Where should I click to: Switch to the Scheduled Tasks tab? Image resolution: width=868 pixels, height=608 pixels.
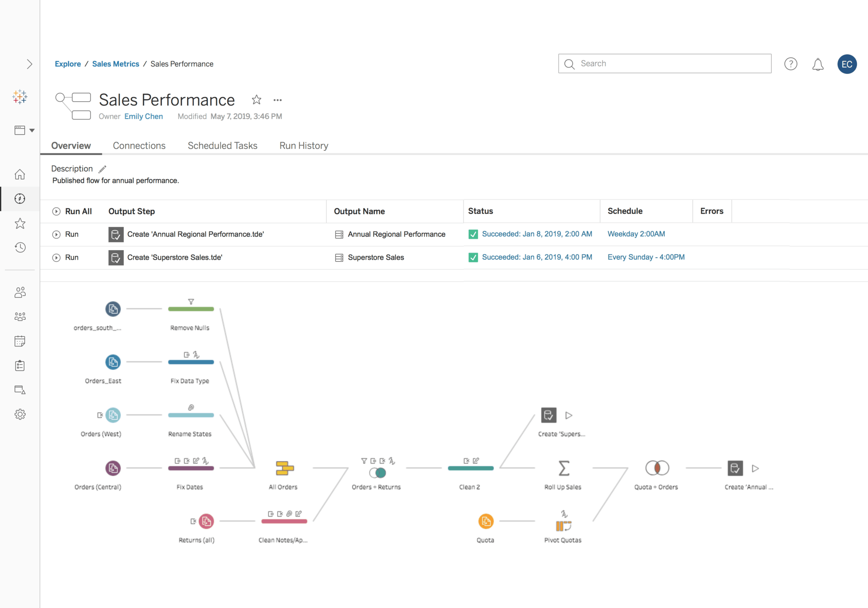pyautogui.click(x=222, y=146)
